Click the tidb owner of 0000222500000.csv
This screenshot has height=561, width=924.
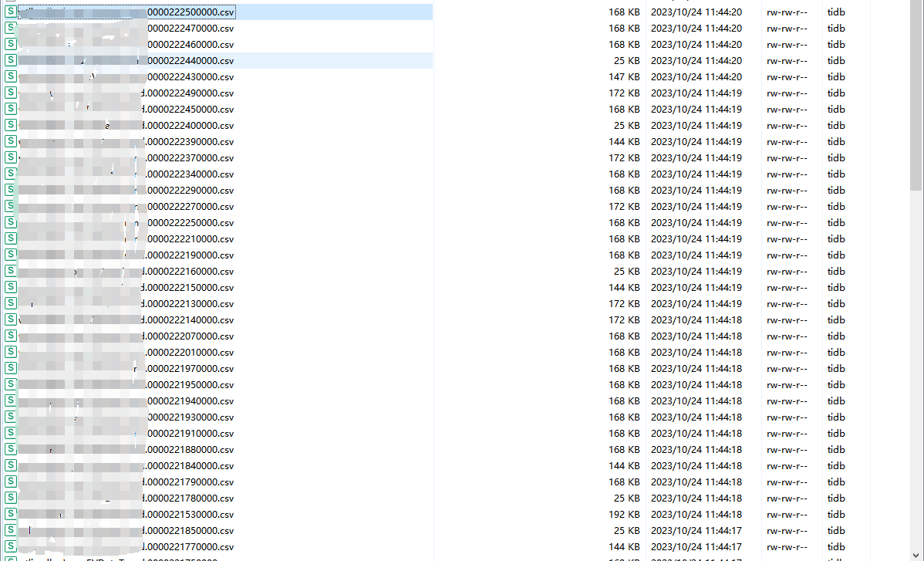(x=835, y=12)
